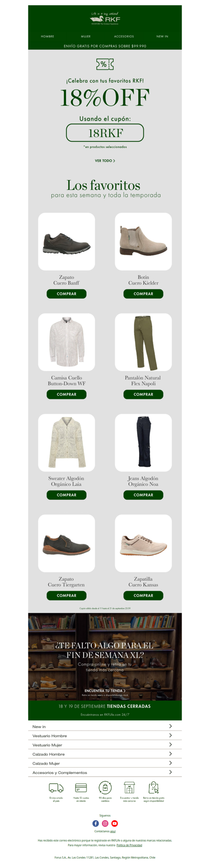This screenshot has width=210, height=868.
Task: Open the ACCESORIOS menu item
Action: tap(124, 36)
